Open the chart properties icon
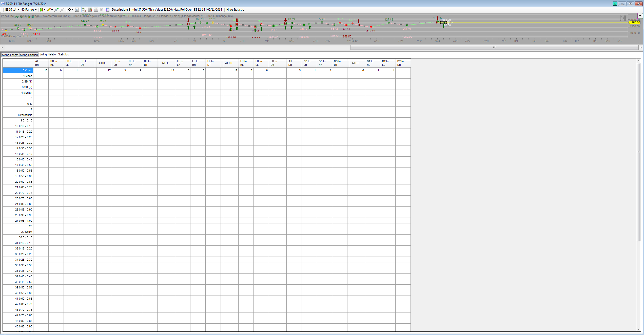The image size is (644, 335). tap(108, 10)
